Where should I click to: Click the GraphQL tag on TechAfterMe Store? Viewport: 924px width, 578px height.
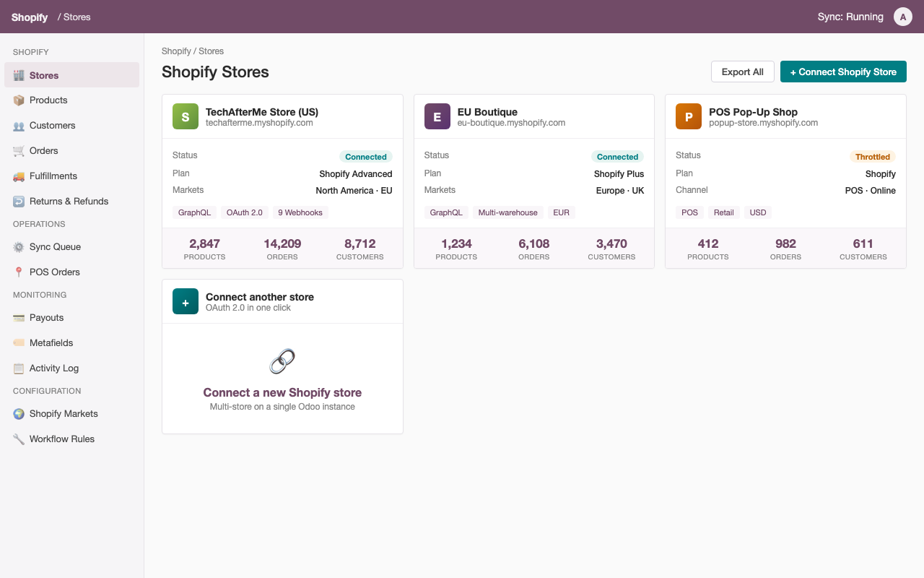tap(194, 212)
